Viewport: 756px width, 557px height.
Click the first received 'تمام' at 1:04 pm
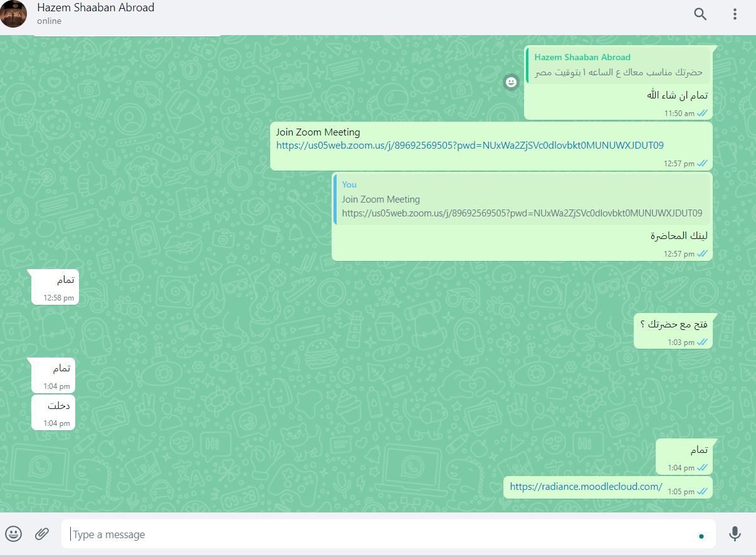53,375
